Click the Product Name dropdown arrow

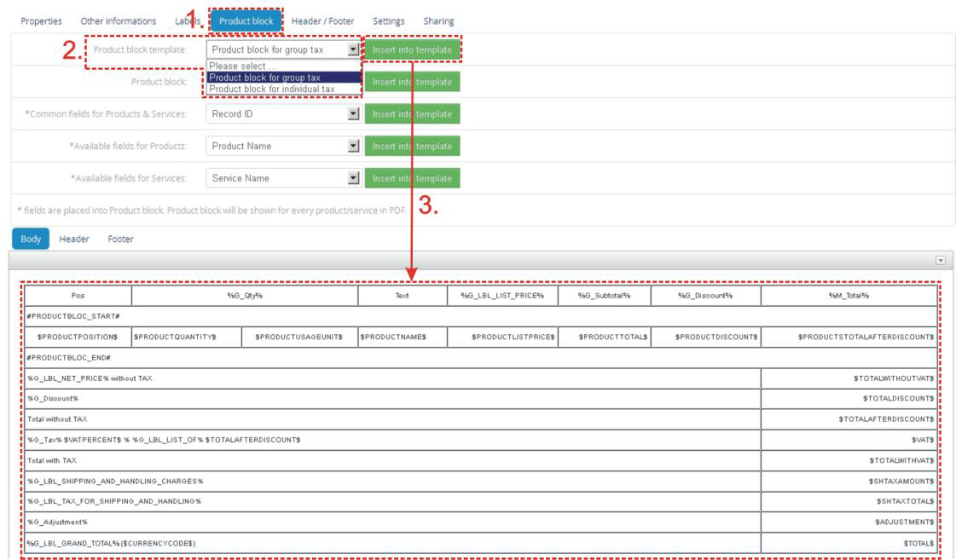click(353, 147)
